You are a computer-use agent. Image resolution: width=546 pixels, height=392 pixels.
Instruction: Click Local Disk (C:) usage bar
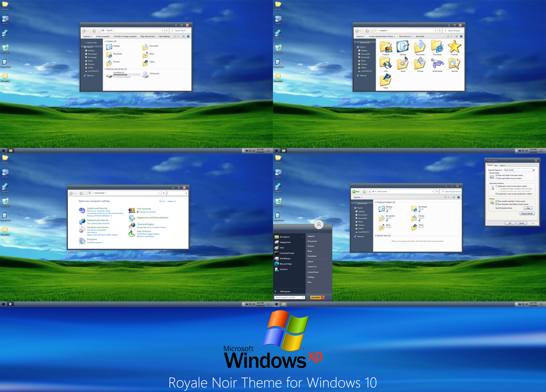[127, 75]
